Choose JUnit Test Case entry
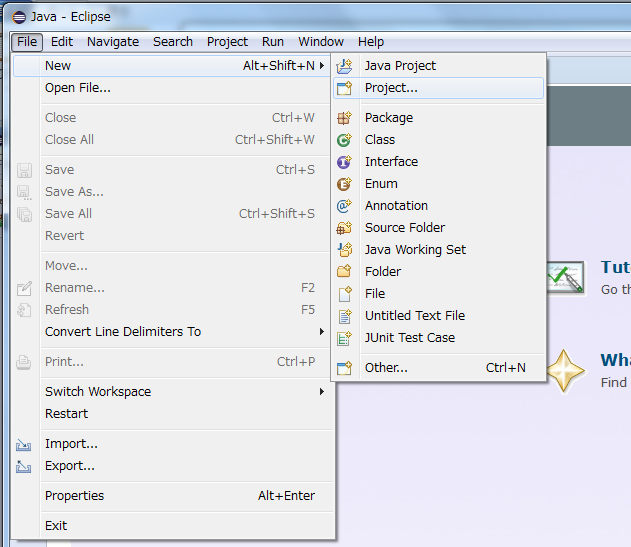 point(438,338)
